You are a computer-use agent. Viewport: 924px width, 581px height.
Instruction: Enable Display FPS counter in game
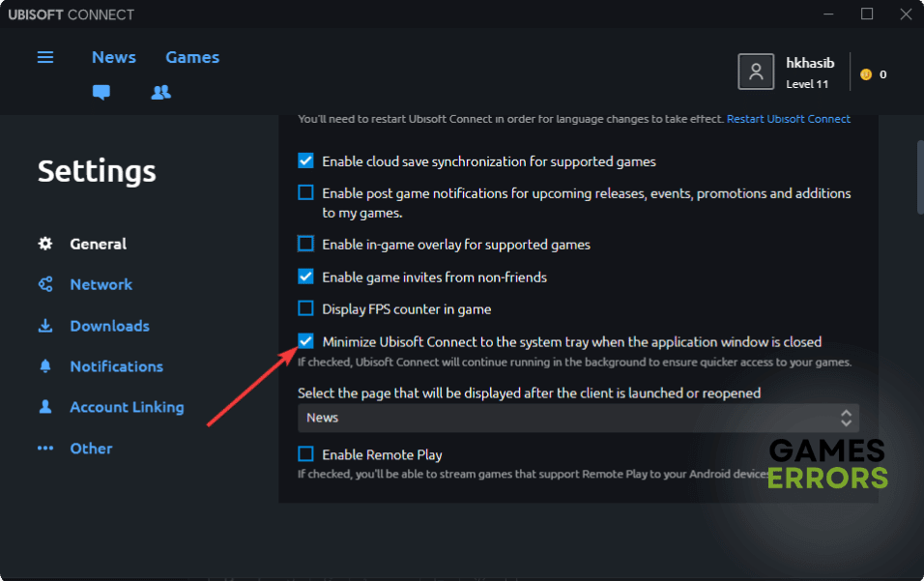pyautogui.click(x=305, y=308)
